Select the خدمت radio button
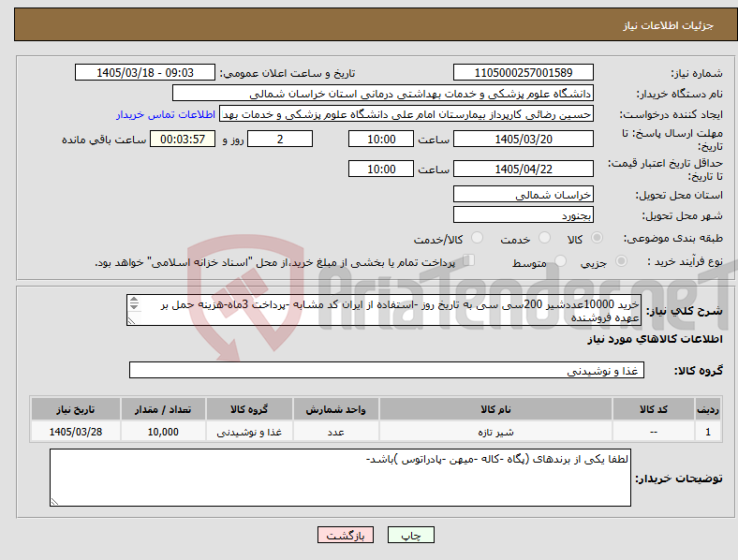The width and height of the screenshot is (738, 560). click(x=544, y=238)
